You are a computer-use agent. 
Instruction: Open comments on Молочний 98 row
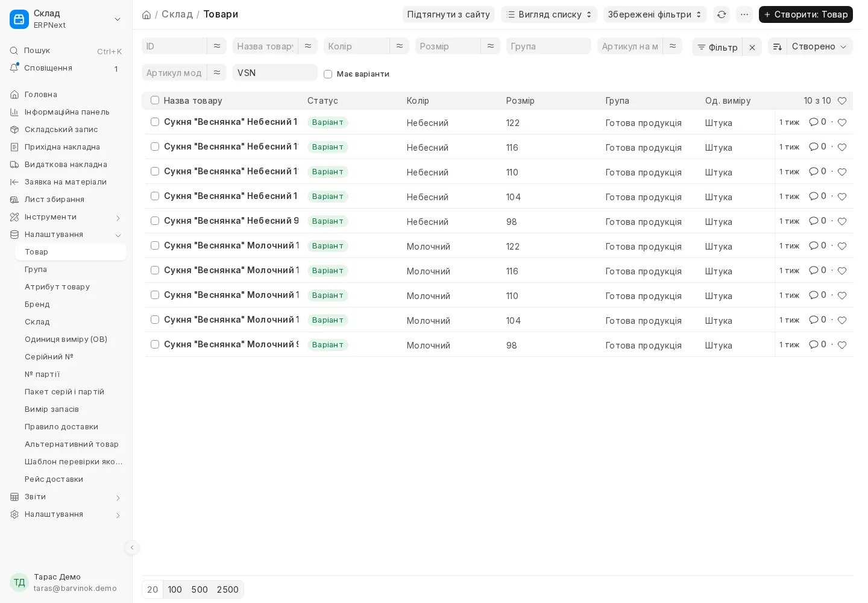[x=817, y=344]
